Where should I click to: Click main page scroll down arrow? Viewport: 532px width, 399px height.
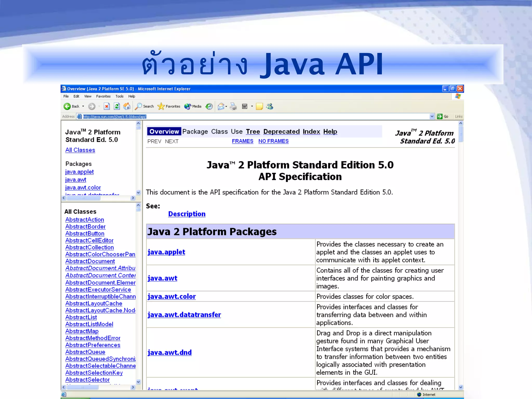point(461,387)
